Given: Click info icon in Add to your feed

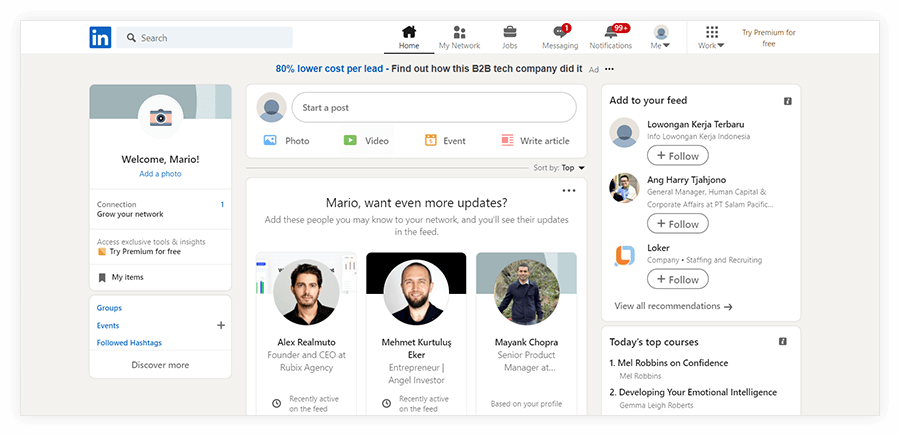Looking at the screenshot, I should tap(788, 101).
